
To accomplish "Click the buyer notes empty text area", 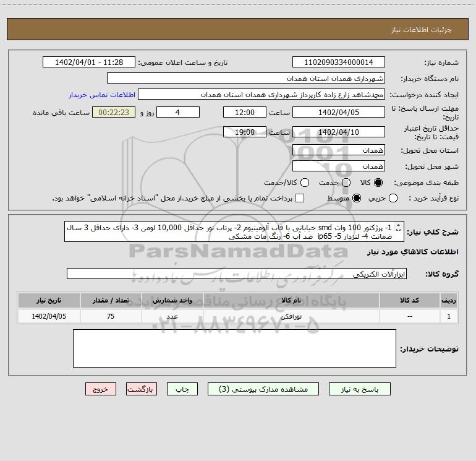I will 235,348.
